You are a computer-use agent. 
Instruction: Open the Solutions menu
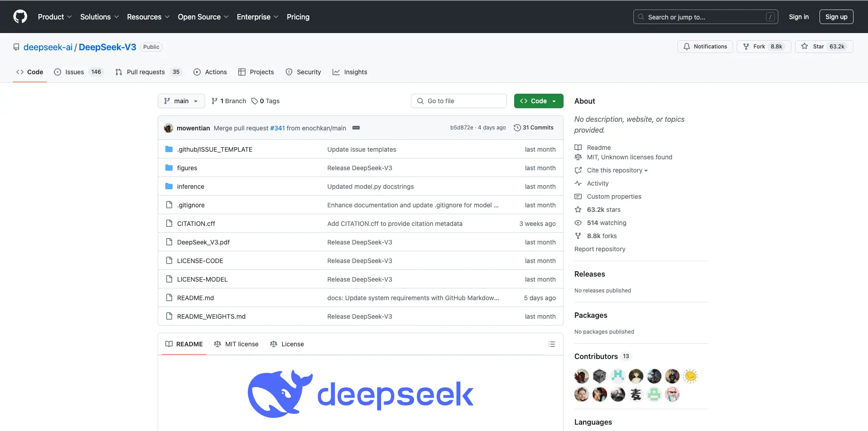(x=99, y=17)
